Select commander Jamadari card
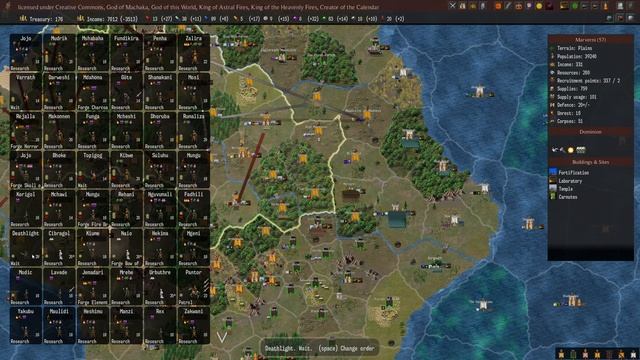Viewport: 640px width, 360px height. [93, 287]
